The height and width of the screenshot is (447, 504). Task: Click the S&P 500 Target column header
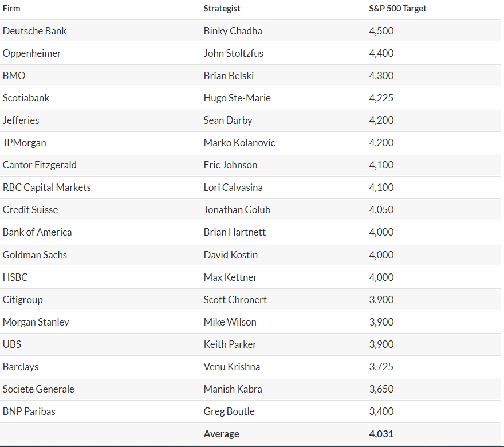coord(397,9)
